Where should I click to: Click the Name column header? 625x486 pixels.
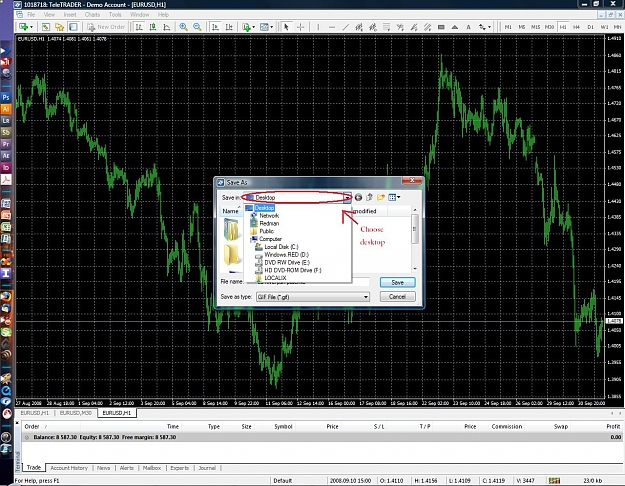pos(231,211)
